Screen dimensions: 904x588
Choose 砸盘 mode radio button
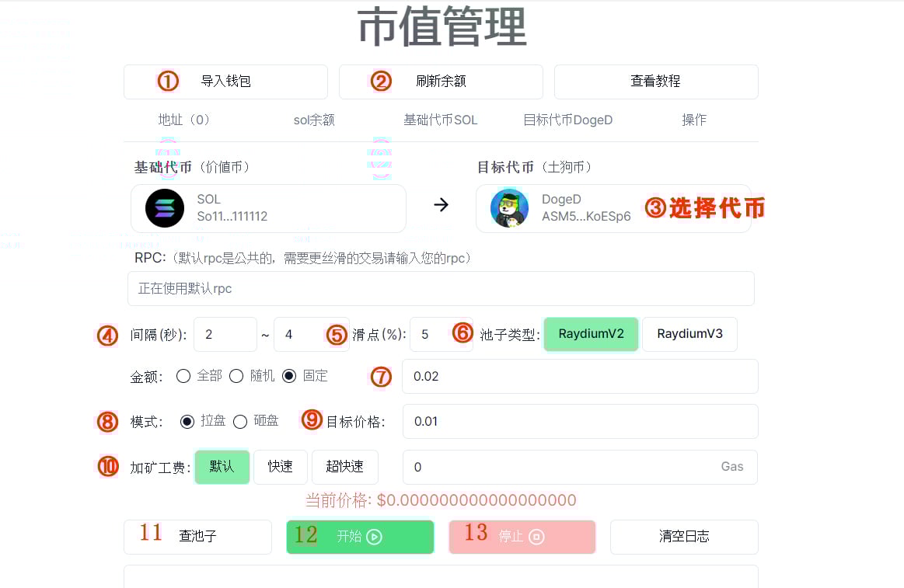pyautogui.click(x=240, y=422)
